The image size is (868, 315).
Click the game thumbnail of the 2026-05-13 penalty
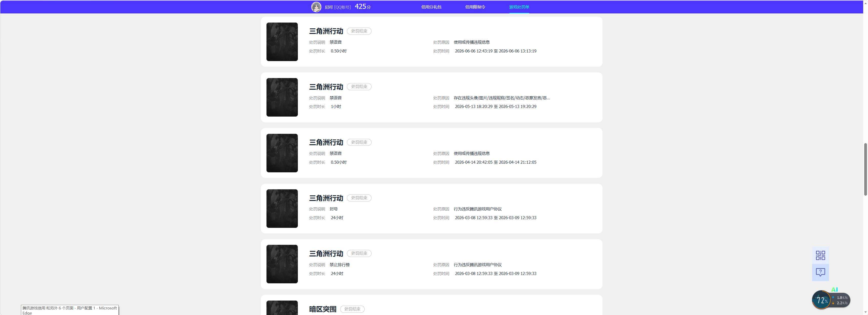click(282, 98)
